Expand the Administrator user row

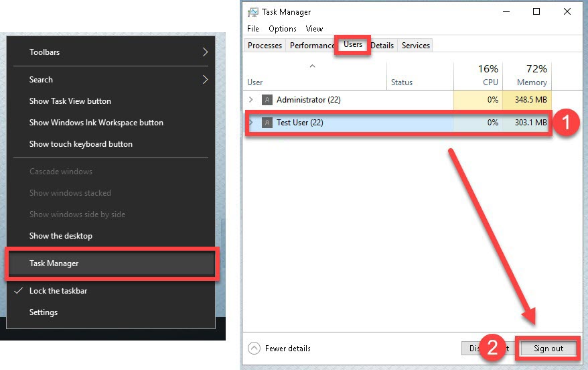251,100
